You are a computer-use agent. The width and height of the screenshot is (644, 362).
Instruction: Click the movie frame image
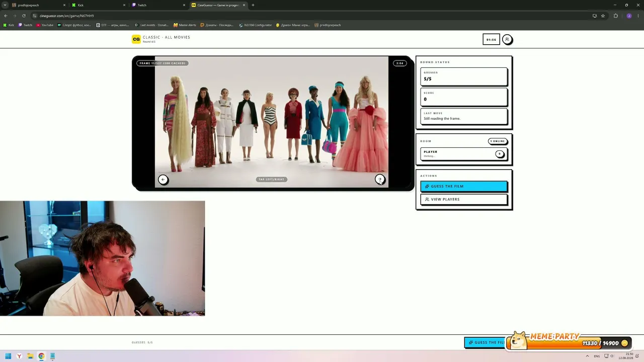(272, 122)
